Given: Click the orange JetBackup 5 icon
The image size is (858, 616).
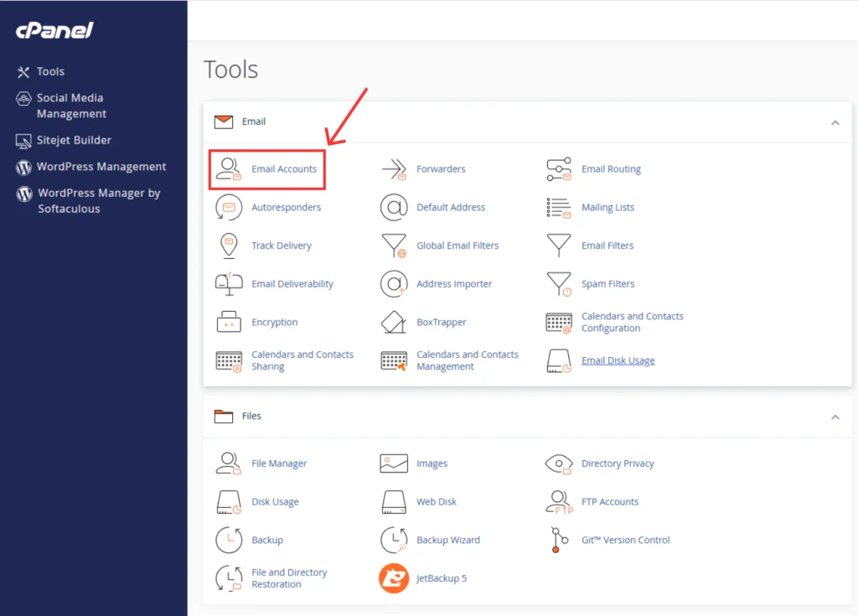Looking at the screenshot, I should [394, 579].
